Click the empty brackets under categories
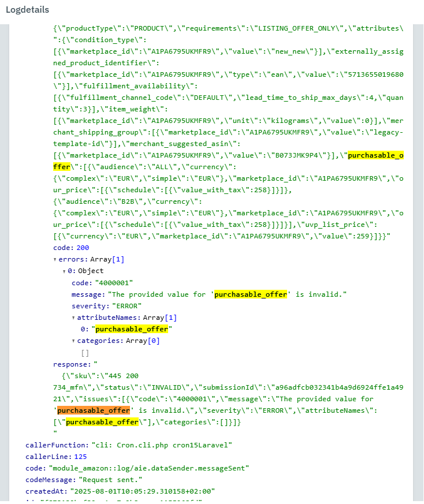 (x=85, y=353)
